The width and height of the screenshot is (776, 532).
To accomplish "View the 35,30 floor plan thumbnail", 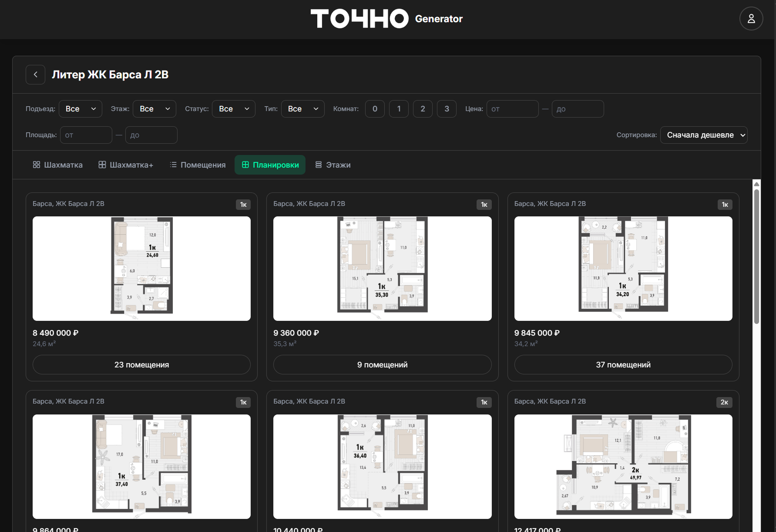I will click(x=383, y=269).
